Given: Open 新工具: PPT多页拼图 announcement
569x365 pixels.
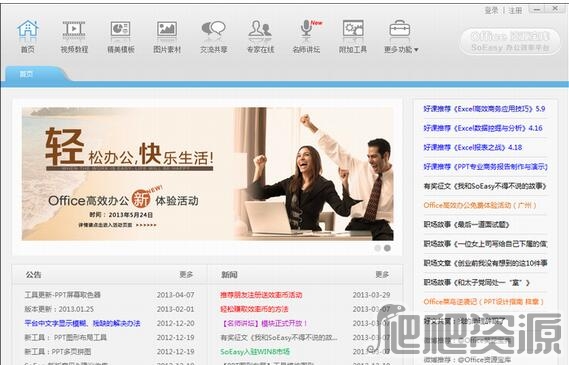Looking at the screenshot, I should pyautogui.click(x=58, y=352).
